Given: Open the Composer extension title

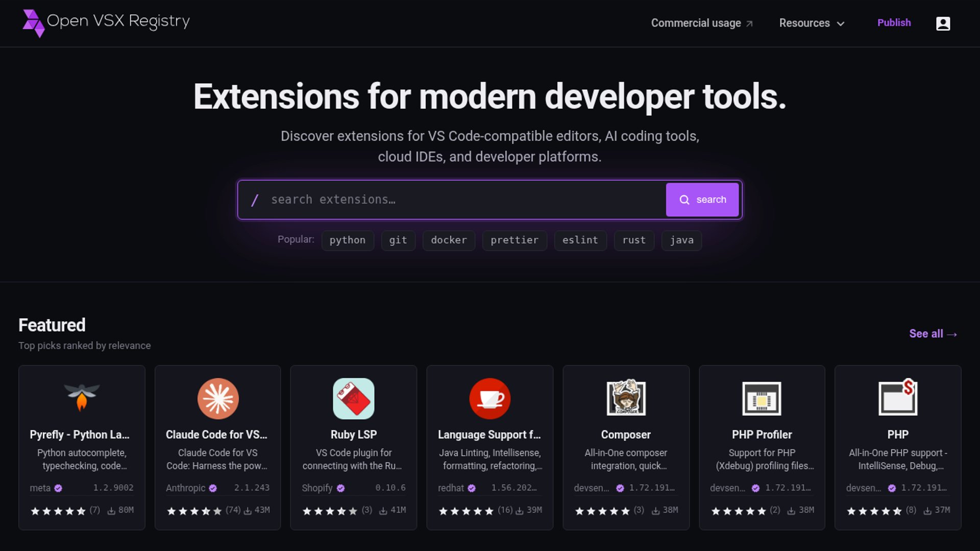Looking at the screenshot, I should tap(626, 435).
